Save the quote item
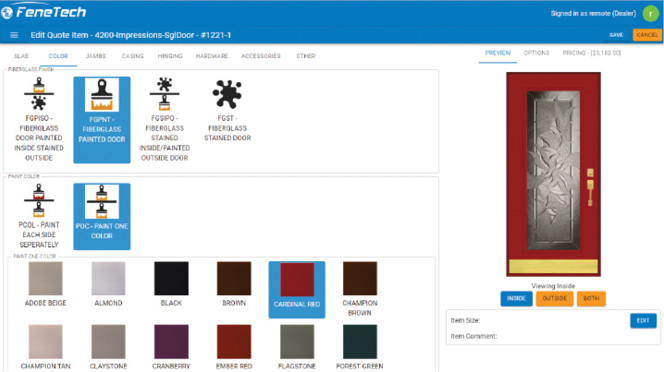 click(x=616, y=35)
